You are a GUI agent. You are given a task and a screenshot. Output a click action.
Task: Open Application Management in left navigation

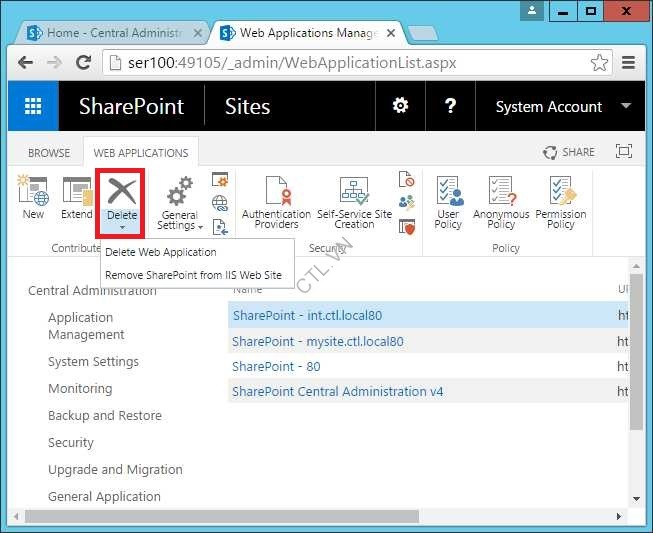[86, 326]
